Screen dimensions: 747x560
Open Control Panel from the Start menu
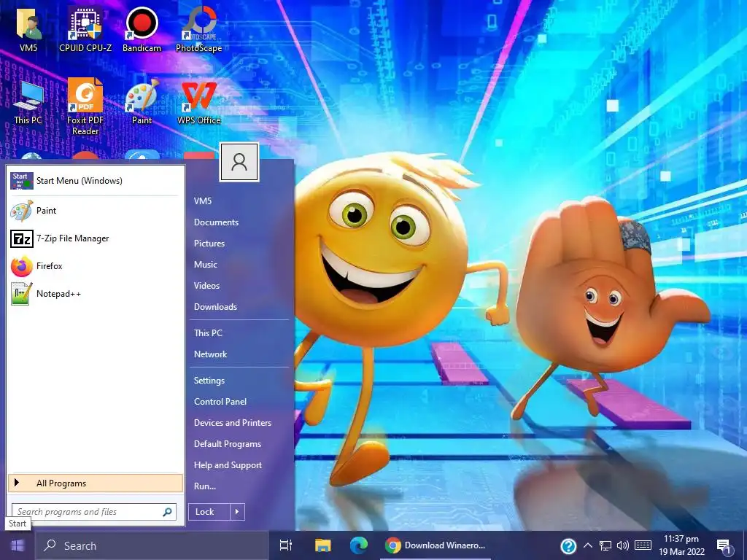point(220,402)
